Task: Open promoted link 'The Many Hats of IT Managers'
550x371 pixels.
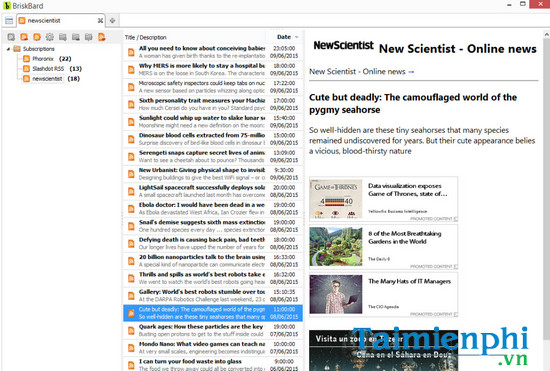Action: pos(409,281)
